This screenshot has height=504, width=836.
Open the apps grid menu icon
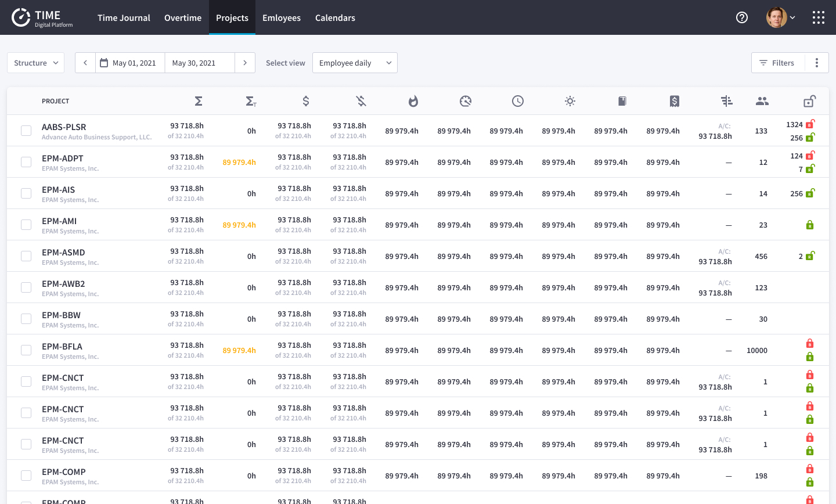[x=818, y=17]
